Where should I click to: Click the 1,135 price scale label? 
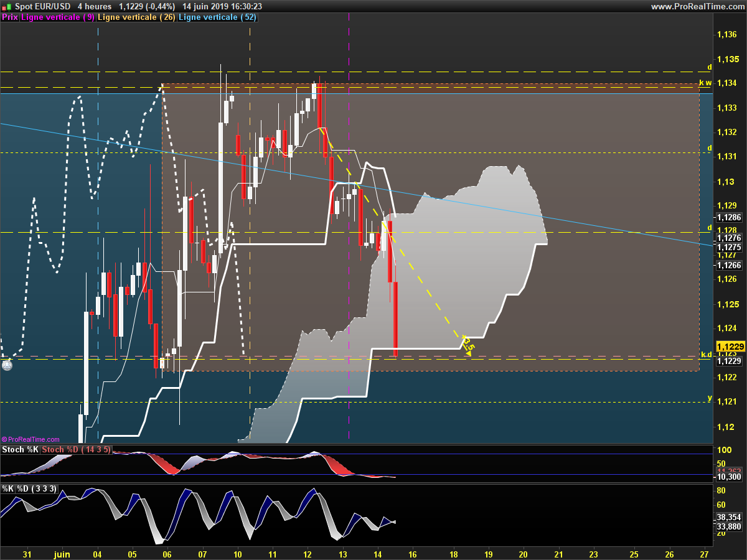click(728, 59)
